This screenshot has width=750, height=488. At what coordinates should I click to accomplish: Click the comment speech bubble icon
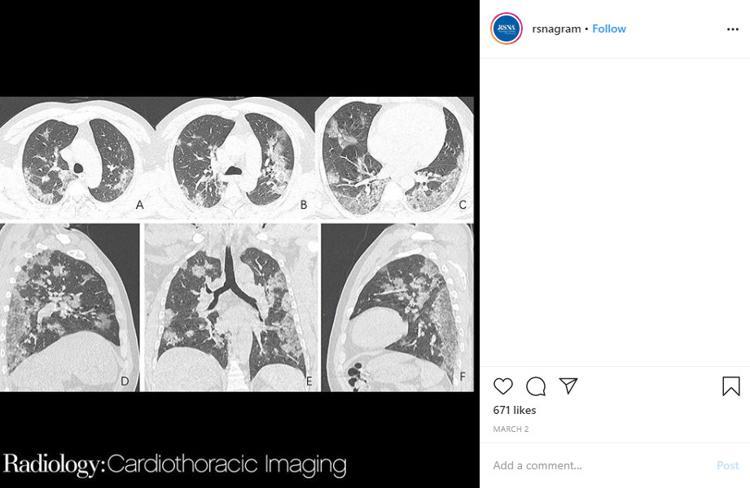point(536,386)
